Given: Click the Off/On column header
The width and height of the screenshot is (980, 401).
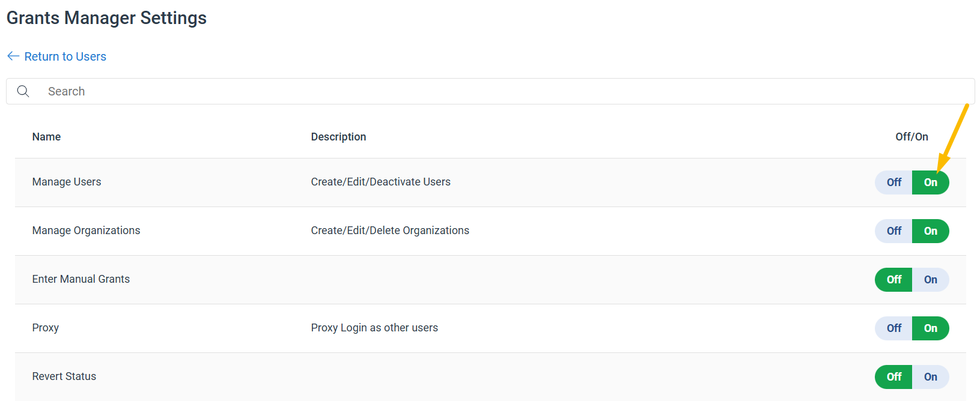Looking at the screenshot, I should coord(912,137).
